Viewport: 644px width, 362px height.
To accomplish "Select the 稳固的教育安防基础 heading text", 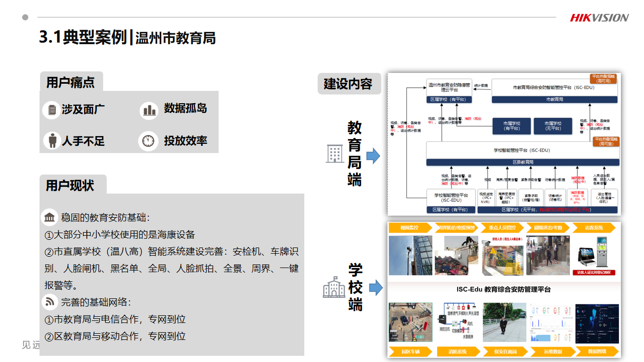I will tap(105, 218).
